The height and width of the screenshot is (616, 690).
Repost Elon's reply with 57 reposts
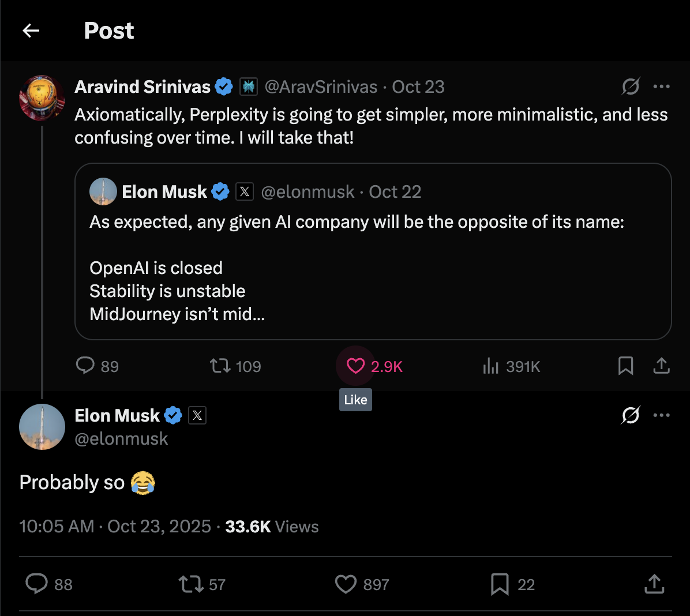[x=190, y=584]
